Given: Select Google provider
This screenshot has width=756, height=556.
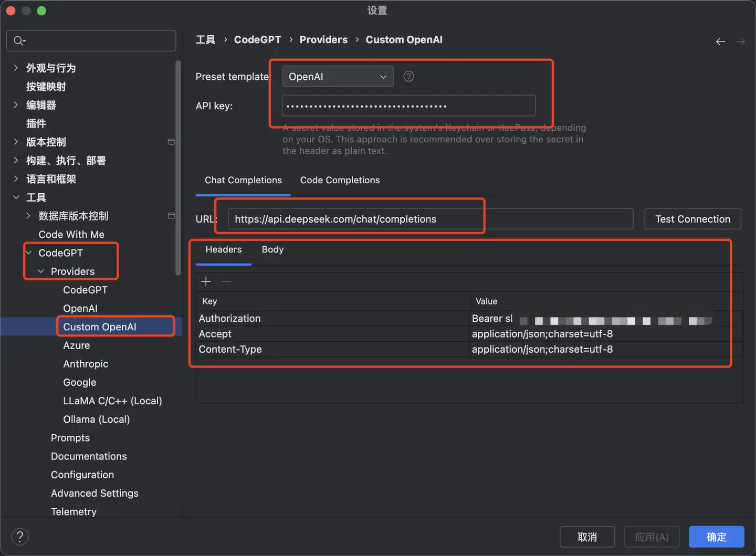Looking at the screenshot, I should coord(80,382).
